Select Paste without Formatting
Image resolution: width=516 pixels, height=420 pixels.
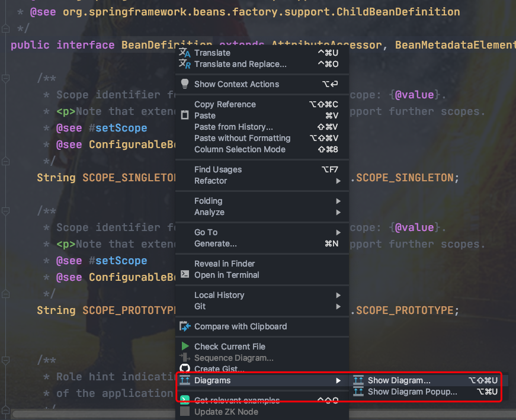[262, 138]
